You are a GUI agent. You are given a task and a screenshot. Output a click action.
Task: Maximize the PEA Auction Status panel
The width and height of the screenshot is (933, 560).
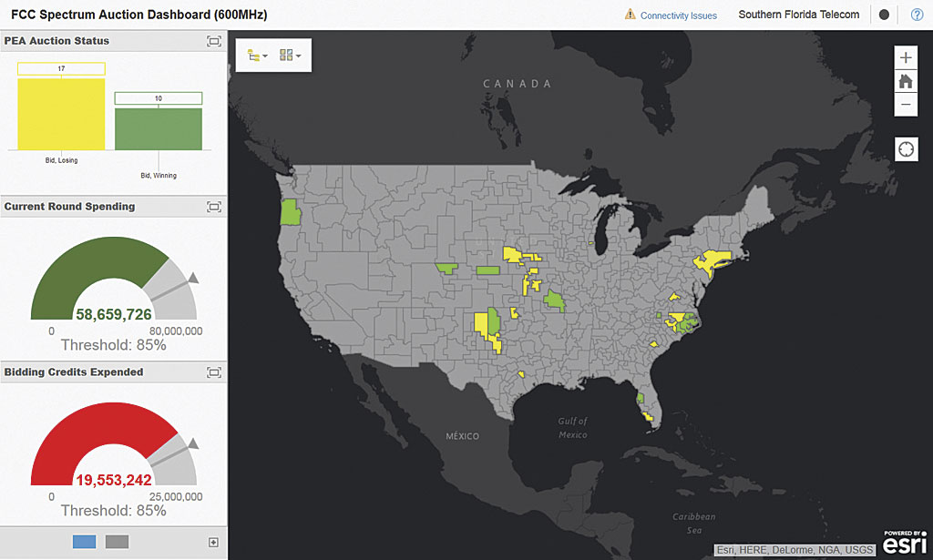pos(213,41)
